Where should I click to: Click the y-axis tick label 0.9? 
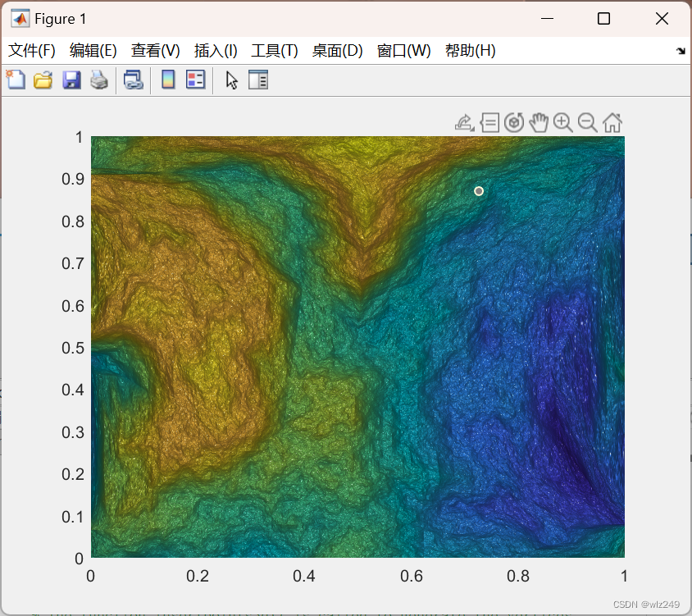tap(73, 180)
